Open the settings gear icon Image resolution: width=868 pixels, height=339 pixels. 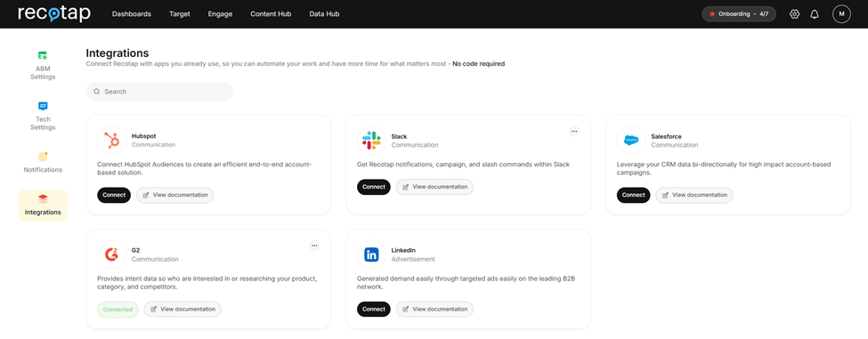click(794, 14)
